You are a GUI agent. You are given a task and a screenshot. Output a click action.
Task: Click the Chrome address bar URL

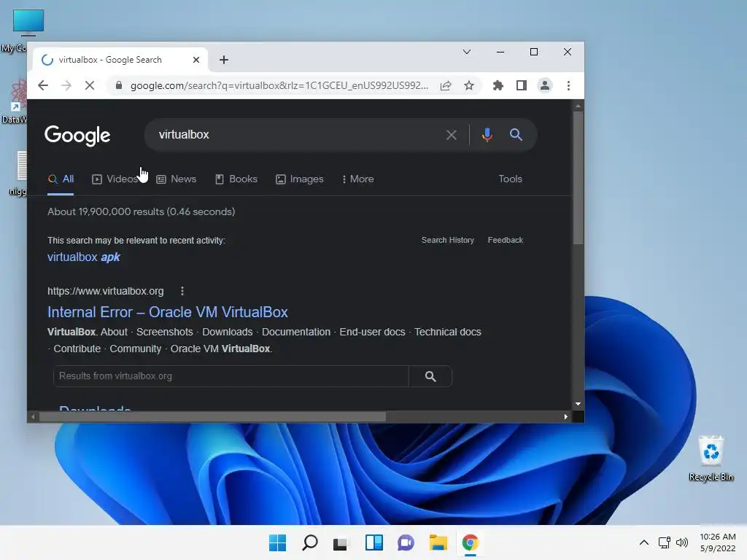pos(279,86)
